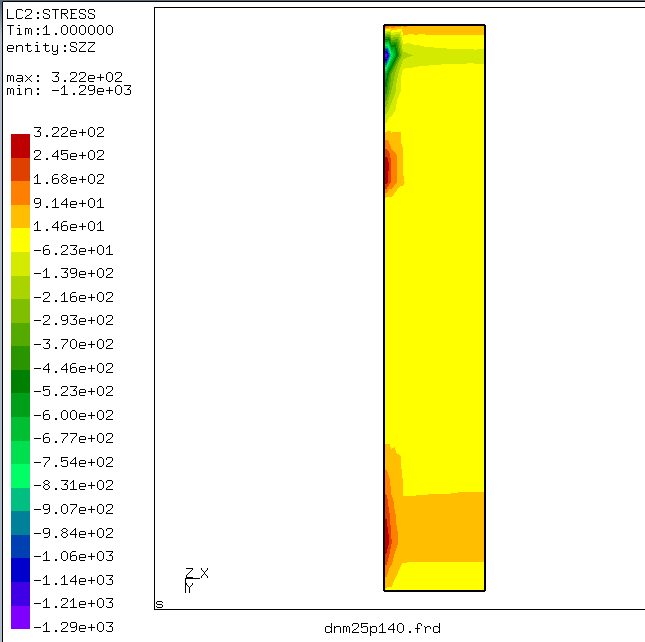This screenshot has height=642, width=645.
Task: Click the bright yellow legend swatch
Action: (20, 240)
